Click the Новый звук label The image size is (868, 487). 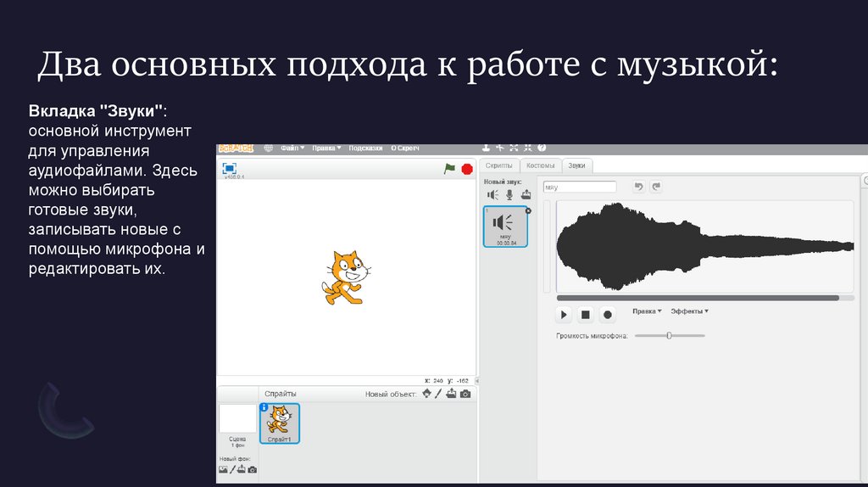[x=503, y=182]
